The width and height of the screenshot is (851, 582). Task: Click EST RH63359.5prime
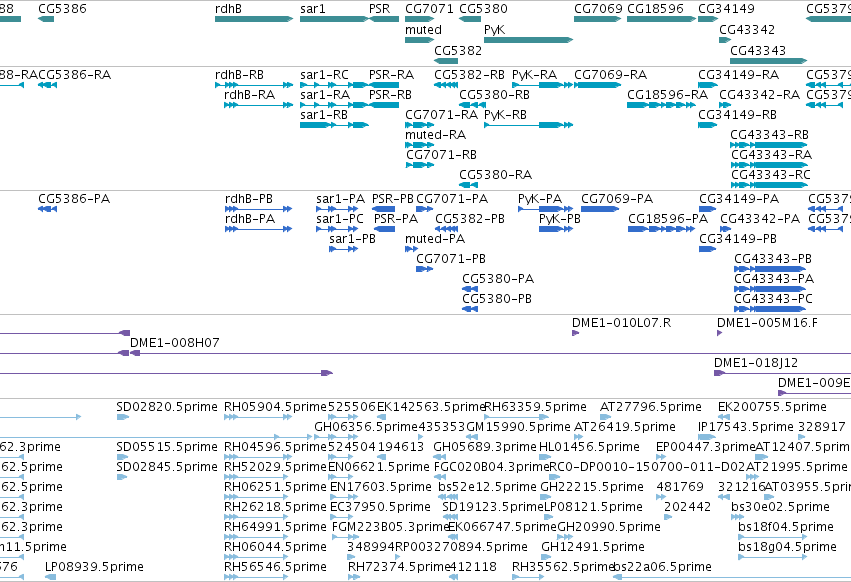535,407
